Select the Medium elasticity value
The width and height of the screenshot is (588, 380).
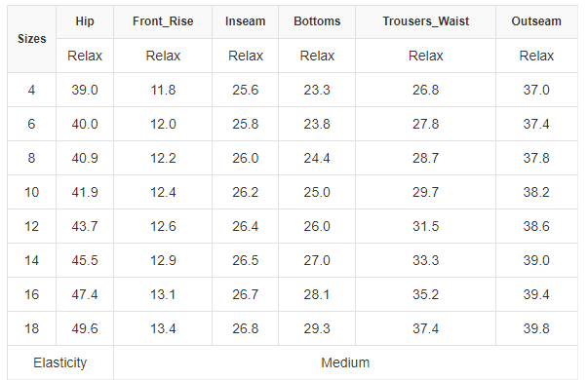[x=345, y=362]
